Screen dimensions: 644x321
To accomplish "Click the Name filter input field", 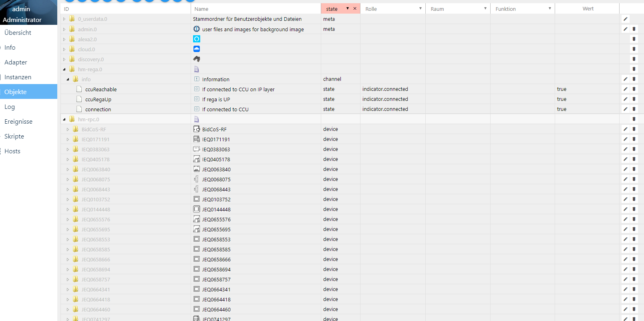I will click(x=256, y=9).
